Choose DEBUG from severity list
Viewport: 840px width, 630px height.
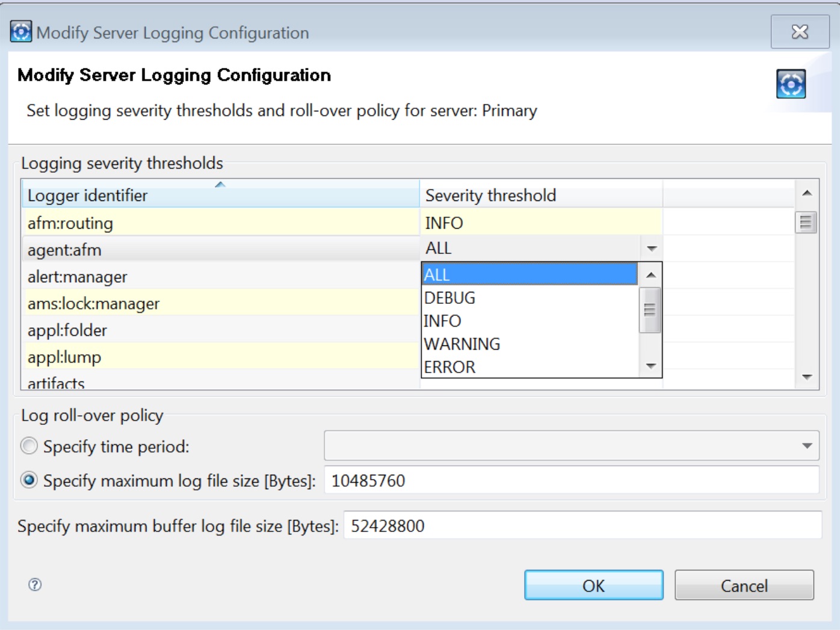point(450,298)
